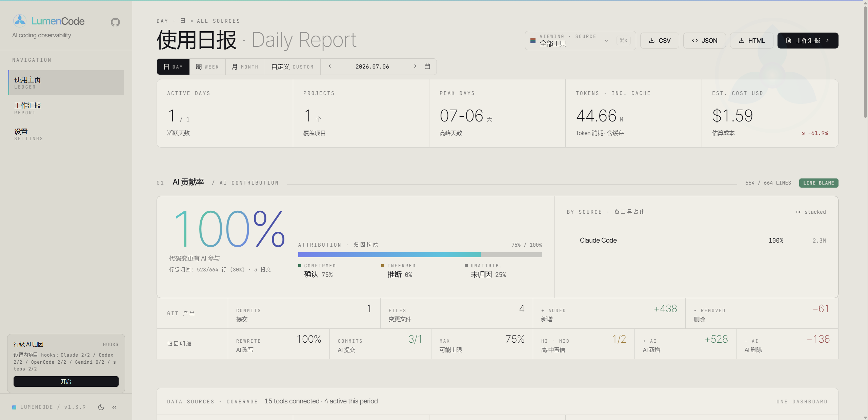
Task: Click the INFERRED legend swatch
Action: pos(383,266)
